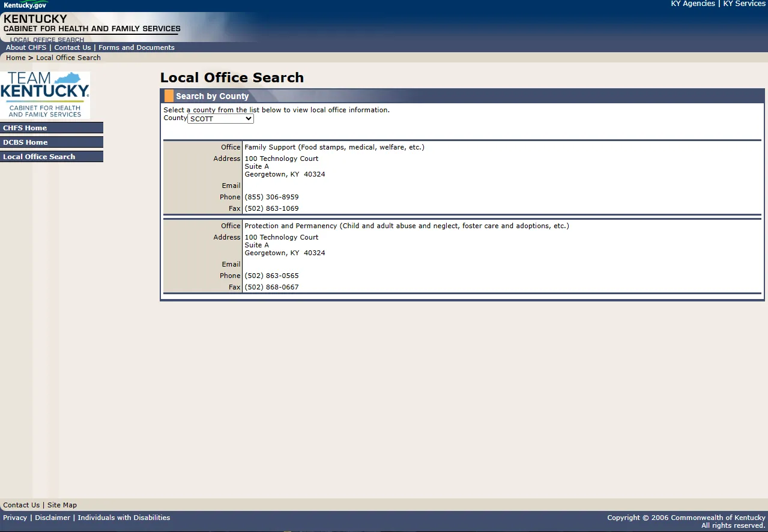Click the Local Office Search heading
This screenshot has width=768, height=532.
click(x=232, y=77)
